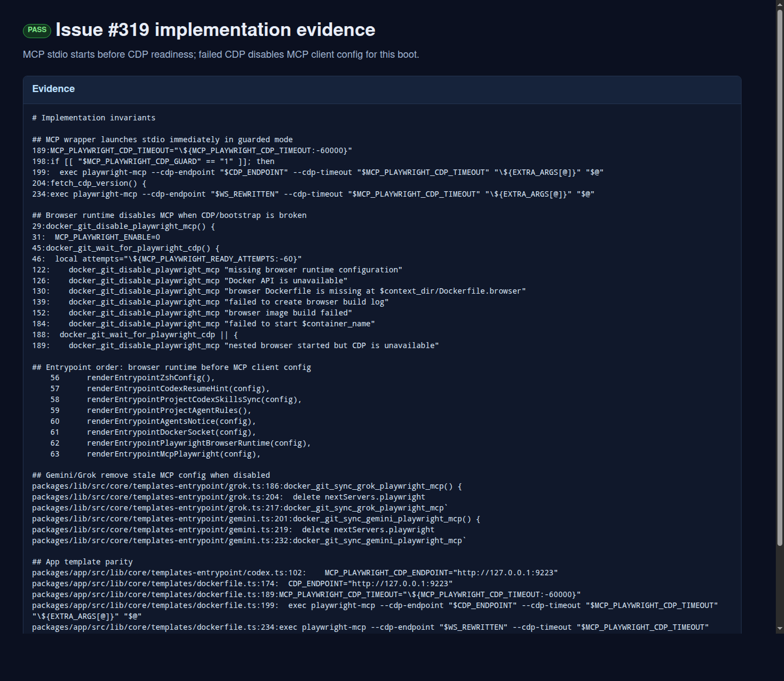Click the scrollbar down arrow

pyautogui.click(x=780, y=628)
